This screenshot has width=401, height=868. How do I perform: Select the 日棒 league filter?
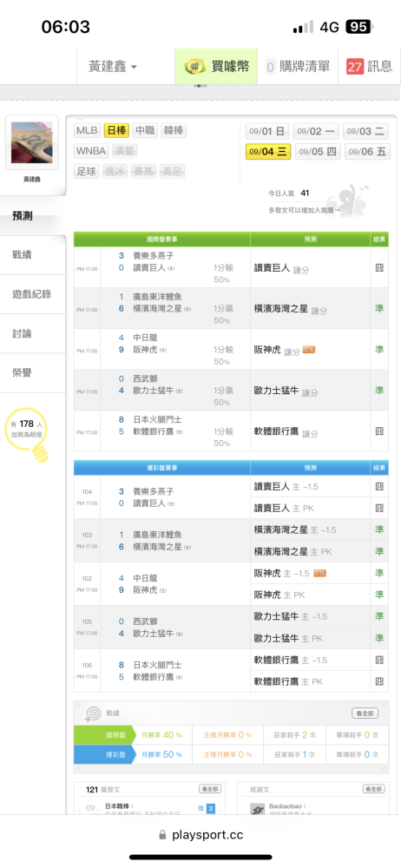[x=117, y=131]
